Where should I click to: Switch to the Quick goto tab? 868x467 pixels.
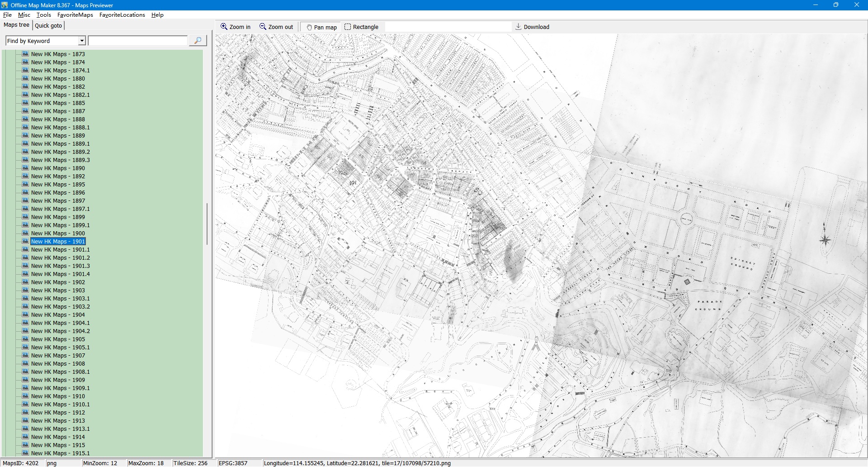pyautogui.click(x=48, y=25)
